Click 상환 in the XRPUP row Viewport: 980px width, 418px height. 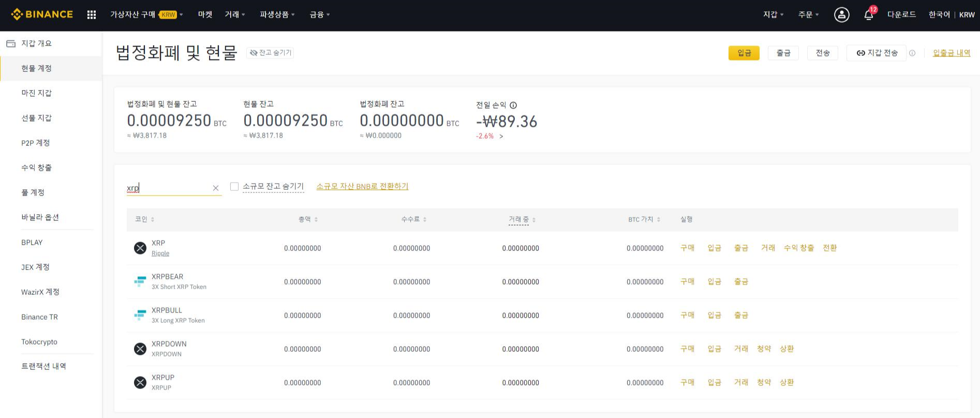[786, 382]
